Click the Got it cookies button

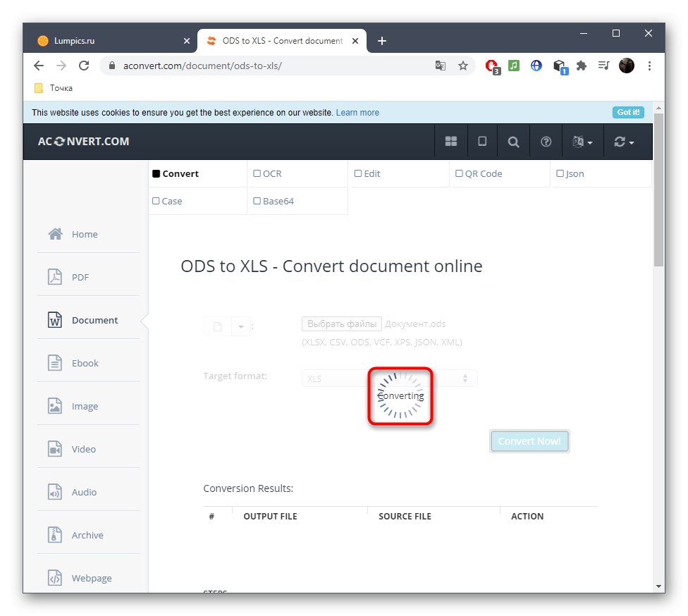point(627,112)
